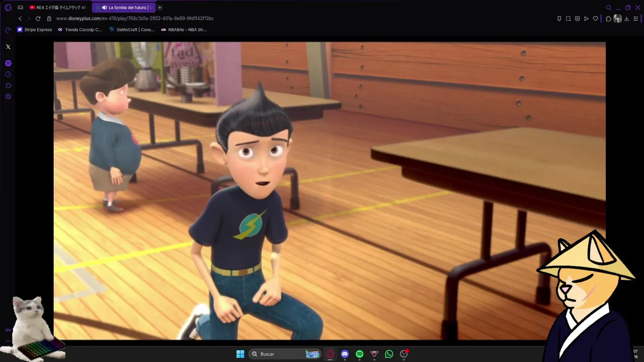Open OBS Studio from the taskbar

[x=404, y=354]
